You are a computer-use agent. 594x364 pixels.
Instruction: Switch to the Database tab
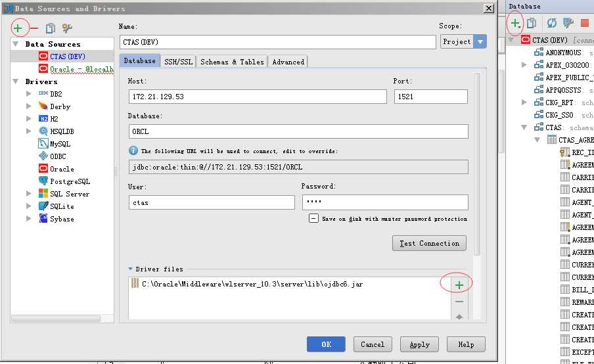pos(140,61)
